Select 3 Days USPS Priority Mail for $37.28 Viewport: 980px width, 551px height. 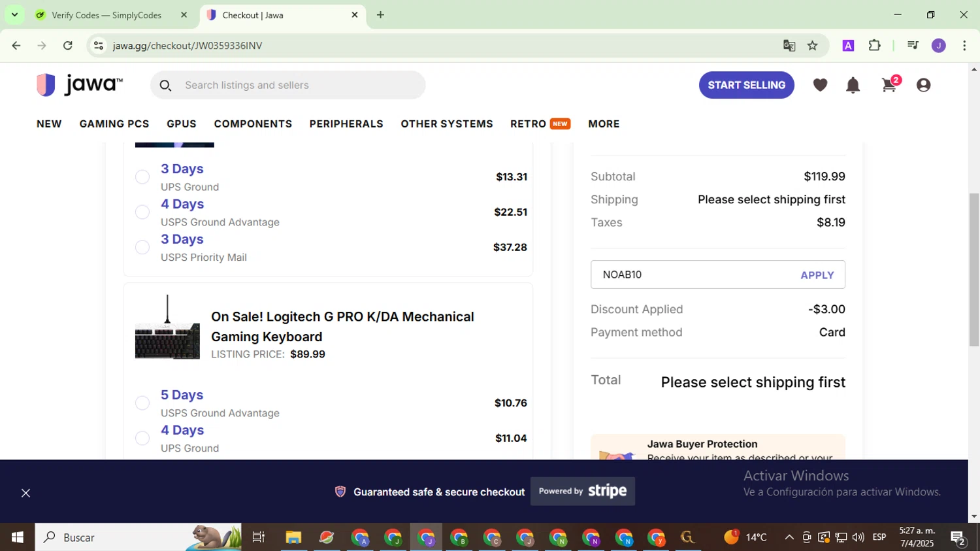click(x=142, y=248)
